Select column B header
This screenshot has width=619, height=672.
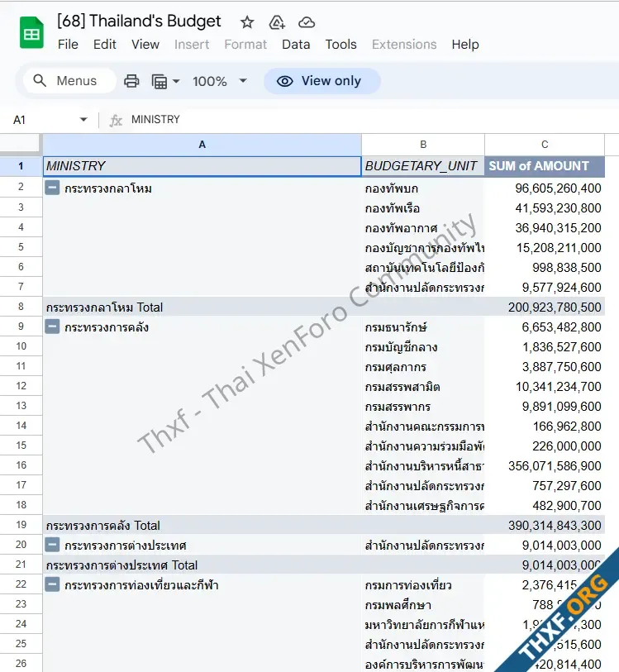point(423,145)
